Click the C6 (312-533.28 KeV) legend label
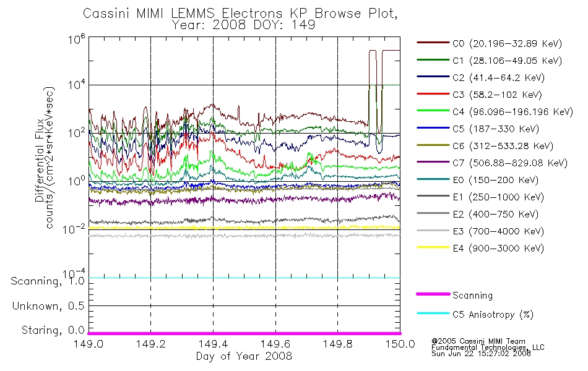 click(503, 146)
